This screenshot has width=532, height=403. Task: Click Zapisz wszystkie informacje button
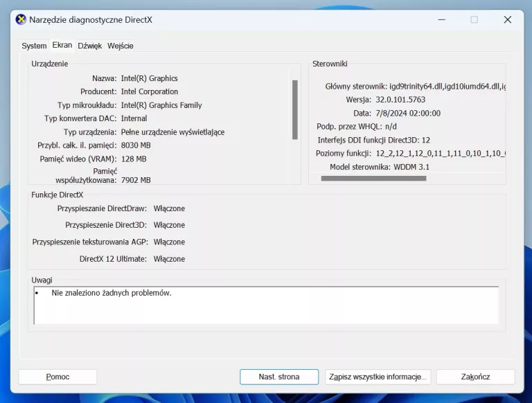[x=378, y=377]
